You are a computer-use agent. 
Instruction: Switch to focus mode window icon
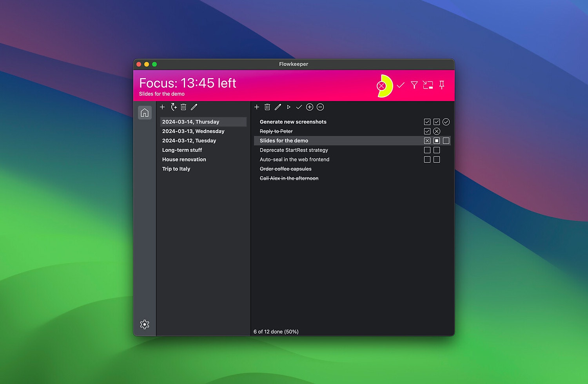click(428, 85)
